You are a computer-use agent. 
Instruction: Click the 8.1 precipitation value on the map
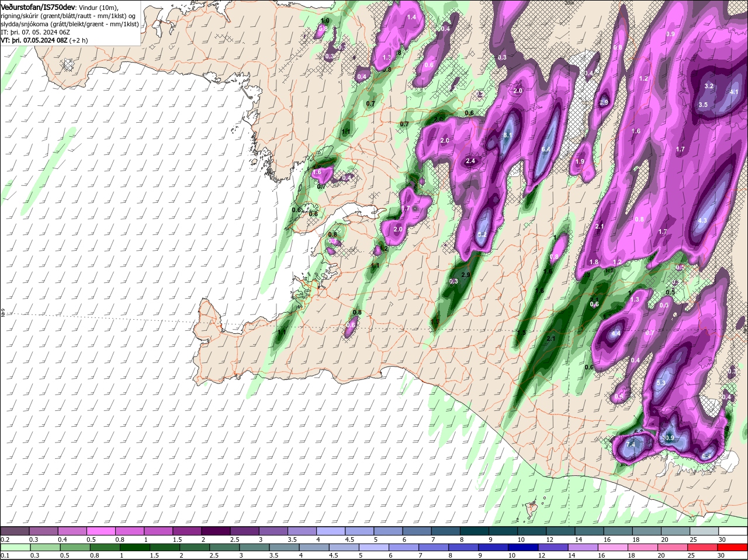(507, 136)
